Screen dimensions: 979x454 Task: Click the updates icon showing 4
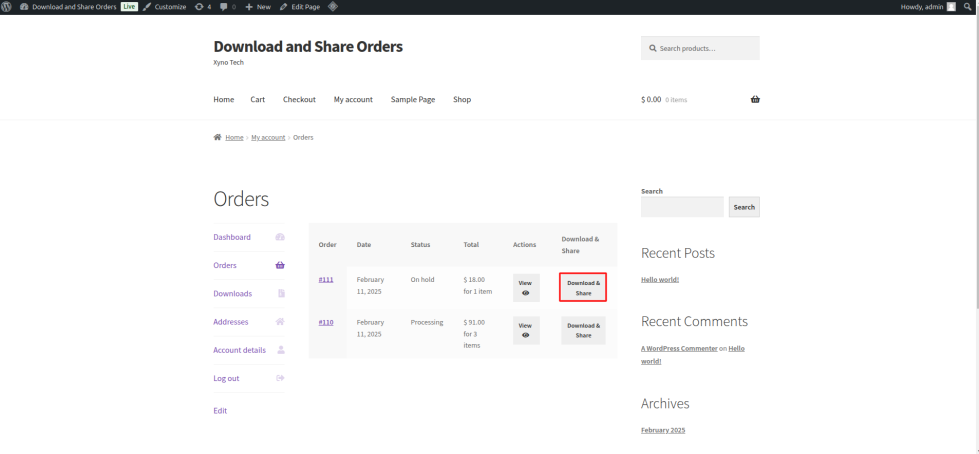(199, 6)
